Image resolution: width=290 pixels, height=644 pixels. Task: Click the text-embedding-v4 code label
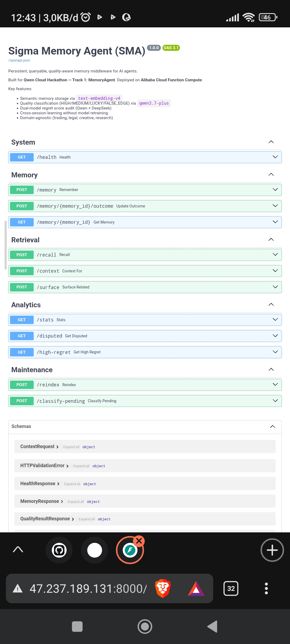pyautogui.click(x=99, y=98)
